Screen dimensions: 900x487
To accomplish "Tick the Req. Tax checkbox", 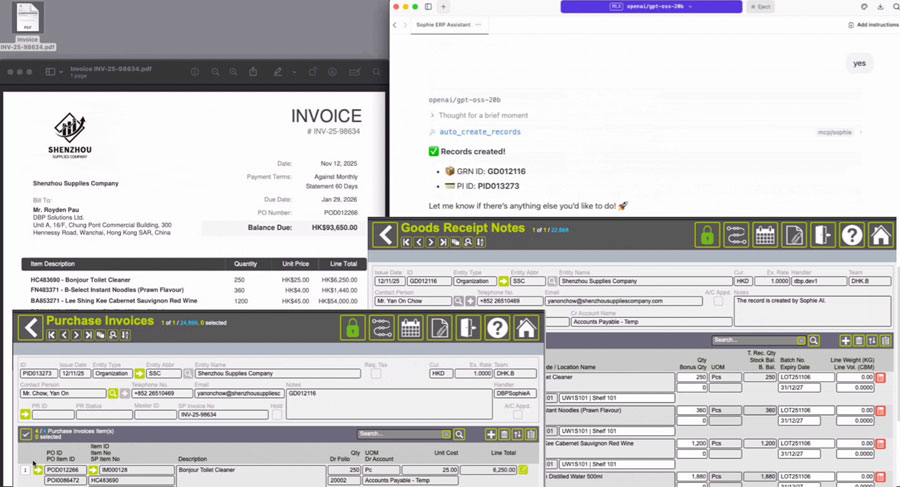I will click(375, 374).
